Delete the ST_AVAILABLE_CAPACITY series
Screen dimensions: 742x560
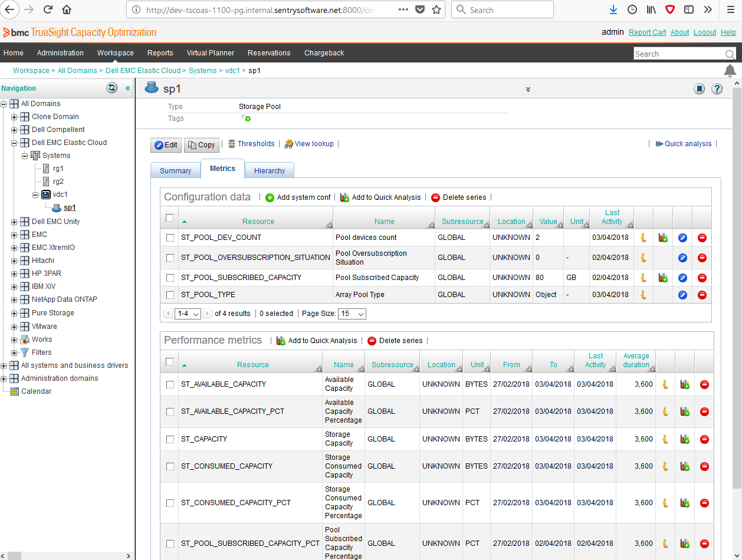(704, 384)
